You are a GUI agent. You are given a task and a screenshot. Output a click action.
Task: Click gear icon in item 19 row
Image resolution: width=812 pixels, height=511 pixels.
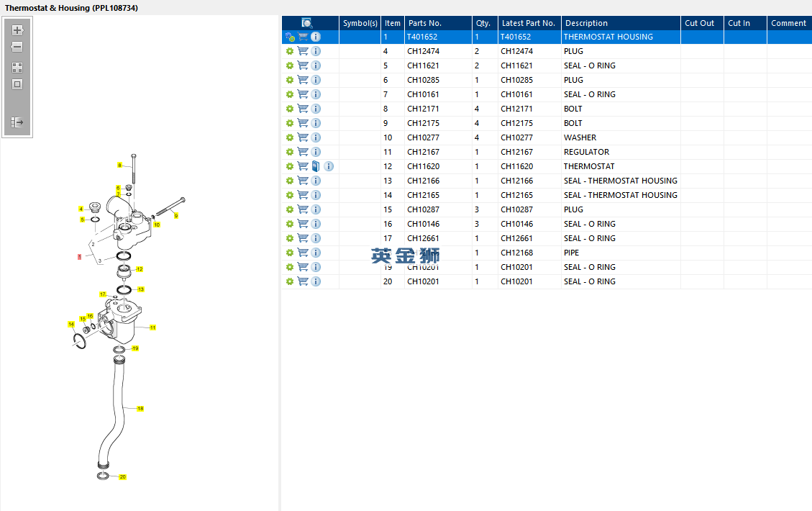pyautogui.click(x=289, y=268)
